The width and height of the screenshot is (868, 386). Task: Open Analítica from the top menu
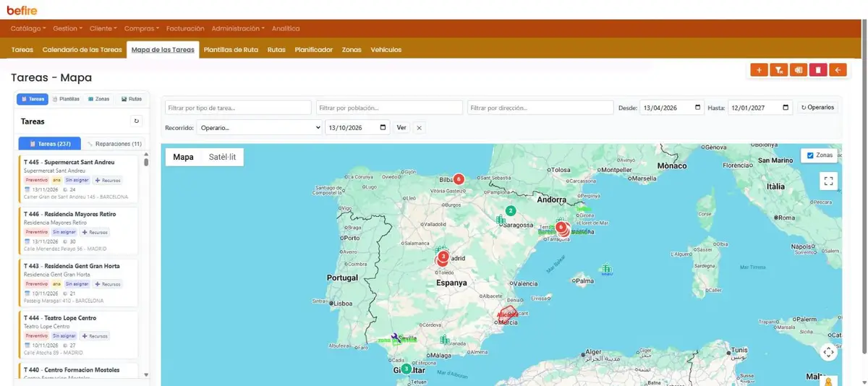point(286,29)
